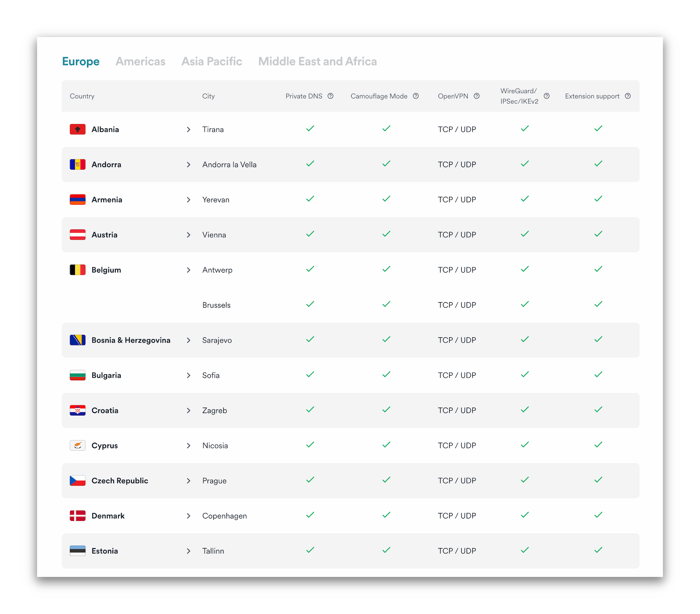Select the Europe tab

click(81, 61)
